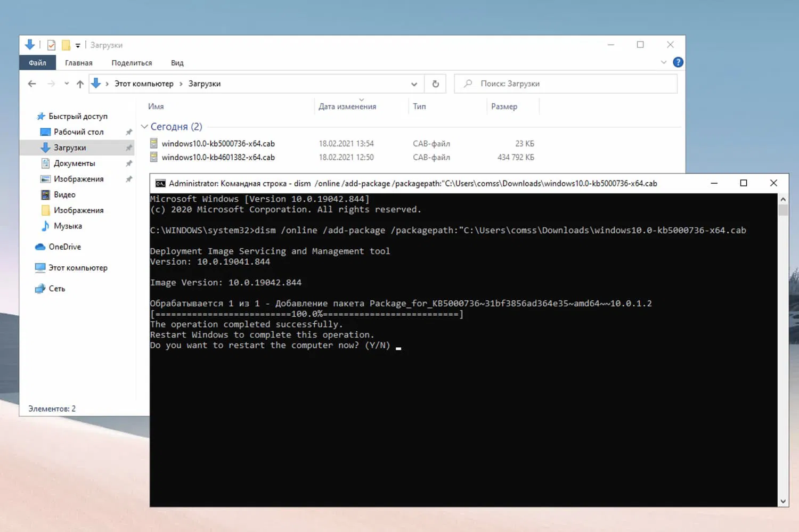Viewport: 799px width, 532px height.
Task: Click the scroll-up arrow in the command prompt
Action: click(783, 199)
